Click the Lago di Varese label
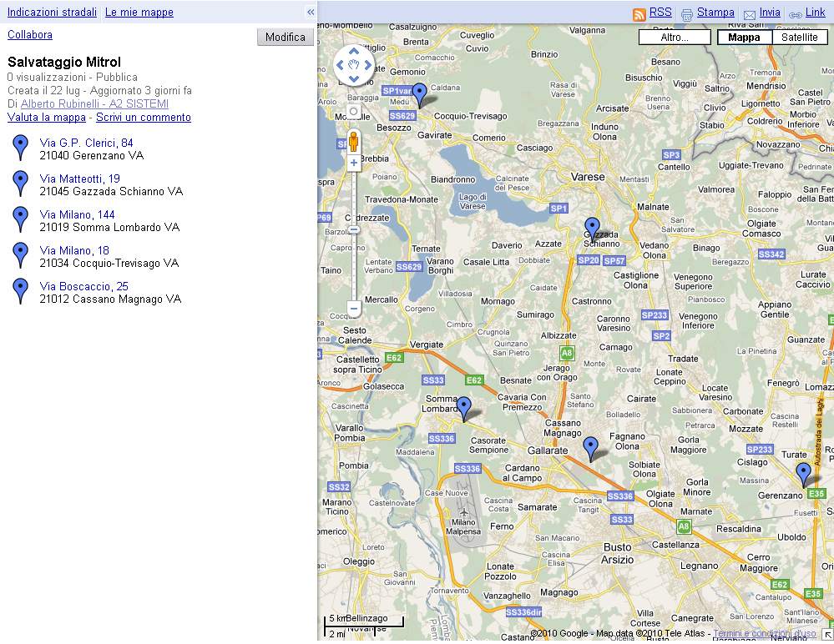 tap(473, 201)
